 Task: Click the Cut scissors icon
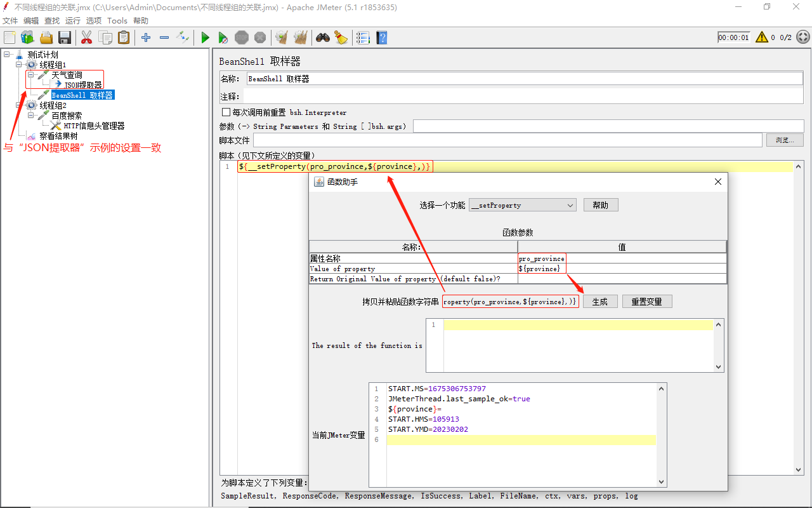tap(87, 37)
